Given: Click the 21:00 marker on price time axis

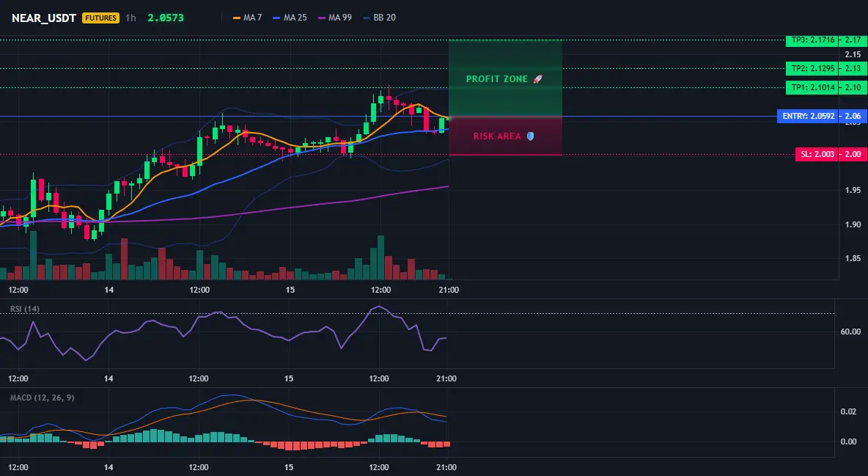Looking at the screenshot, I should coord(449,290).
